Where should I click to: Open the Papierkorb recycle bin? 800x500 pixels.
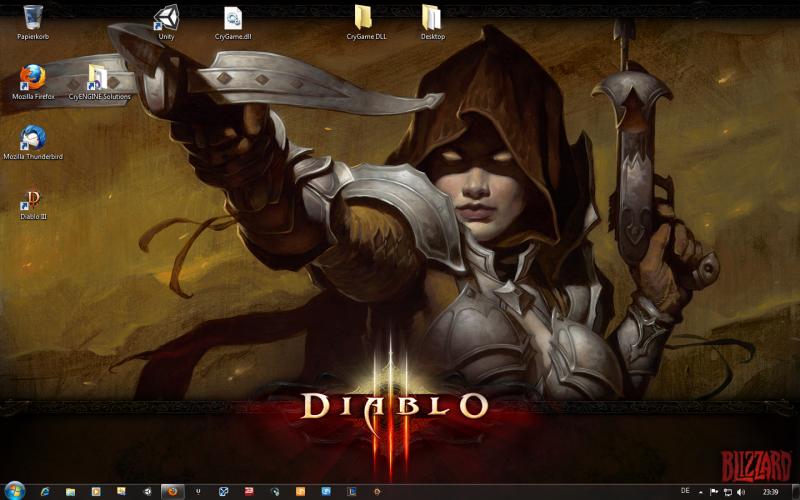33,17
